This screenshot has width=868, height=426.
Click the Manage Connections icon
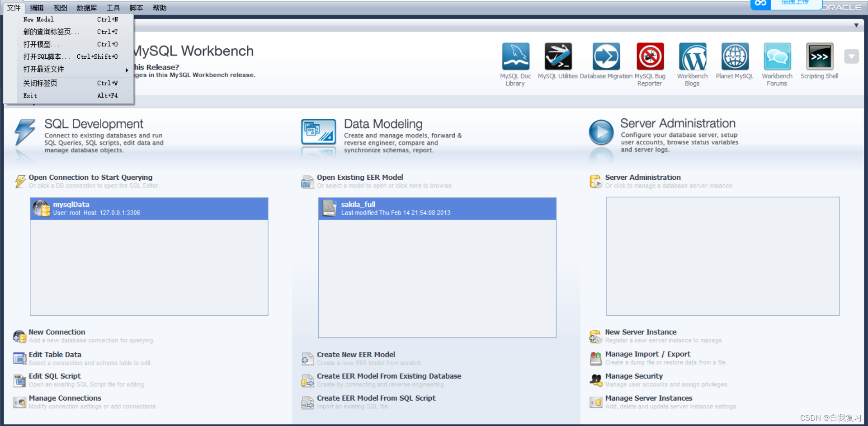coord(19,402)
